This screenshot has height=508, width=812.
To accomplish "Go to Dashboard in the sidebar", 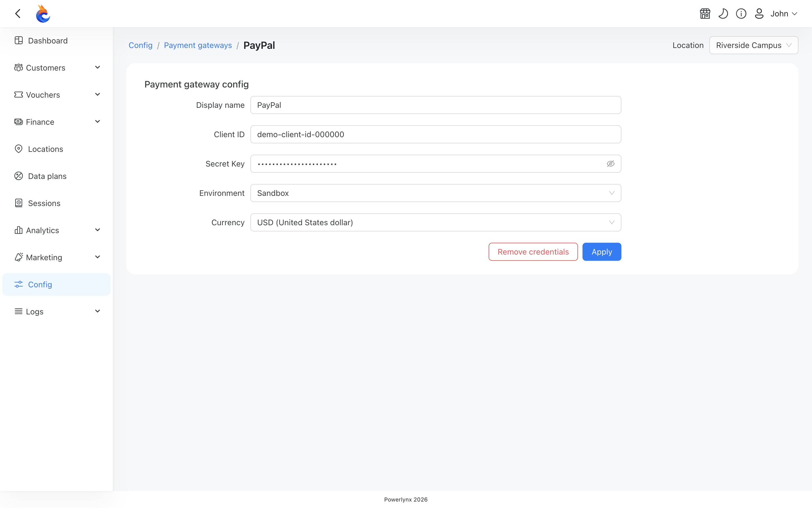I will [56, 40].
